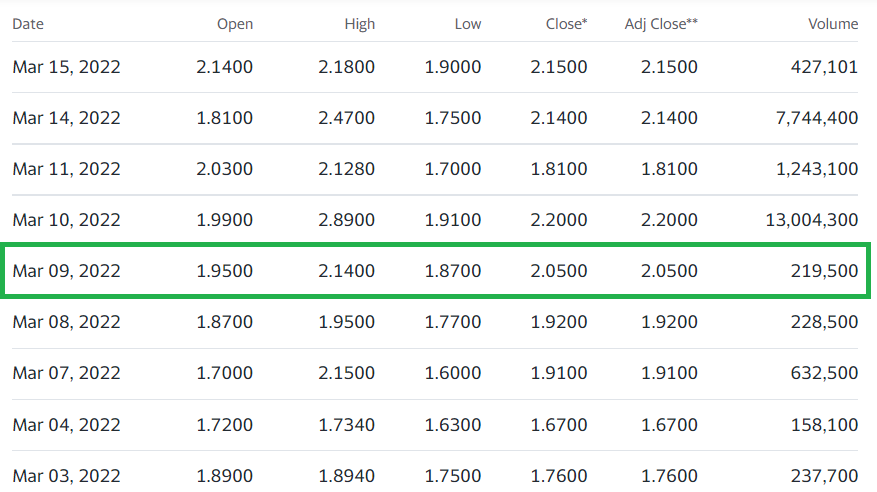
Task: Select the Mar 15, 2022 date cell
Action: tap(67, 67)
